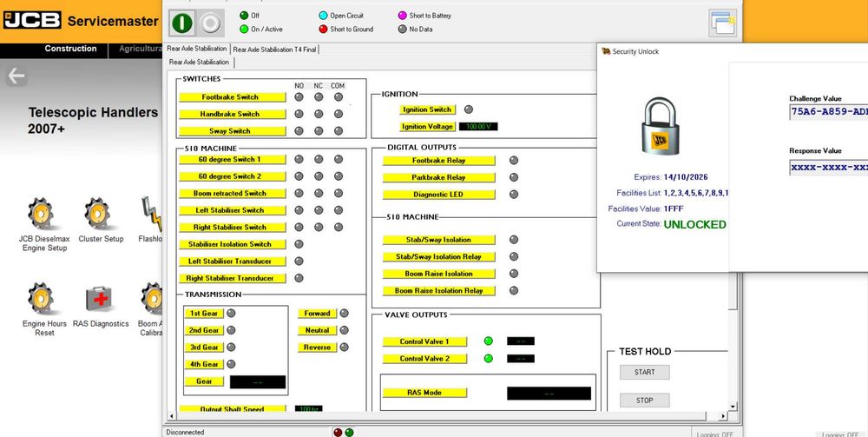Click Facilities Value 1FFF
This screenshot has width=868, height=437.
tap(673, 209)
